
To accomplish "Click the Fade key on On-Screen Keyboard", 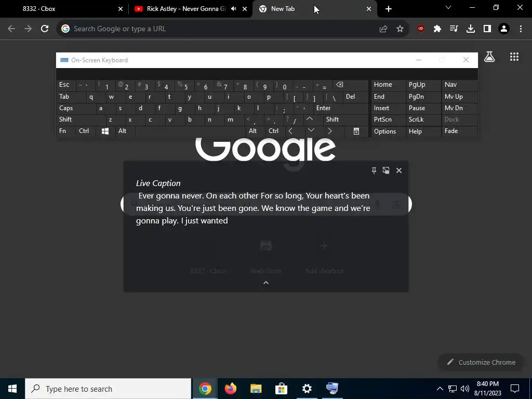I will click(x=459, y=131).
